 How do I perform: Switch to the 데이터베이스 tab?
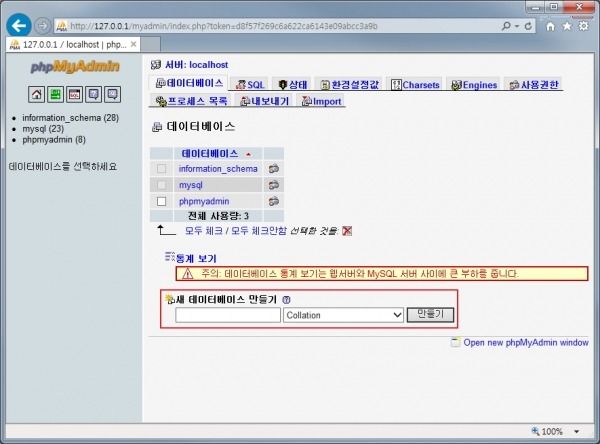pos(189,83)
